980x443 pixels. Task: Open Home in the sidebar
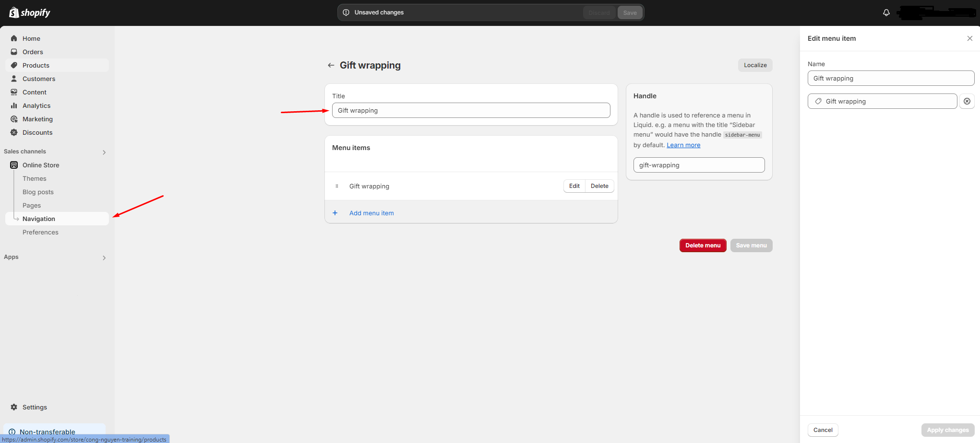click(57, 38)
